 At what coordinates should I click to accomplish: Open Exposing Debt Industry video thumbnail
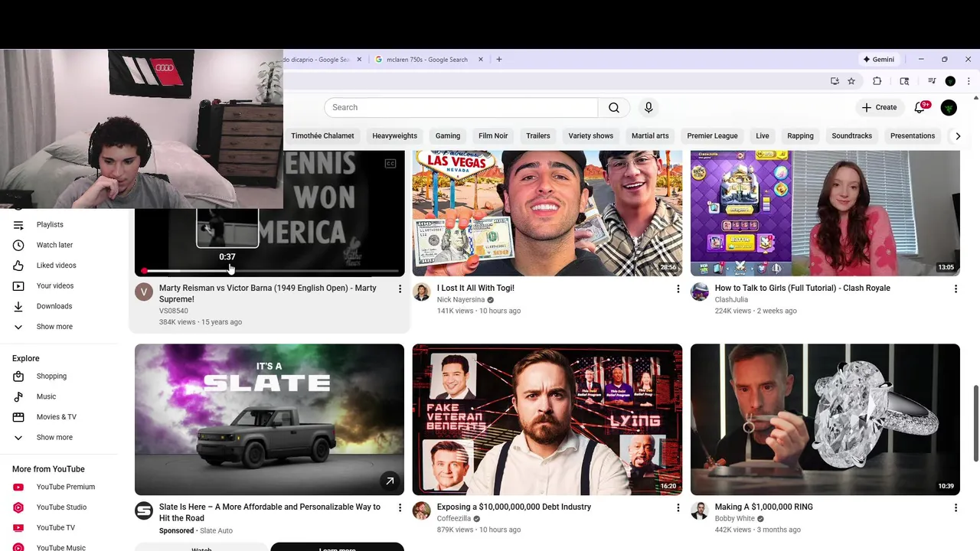547,419
